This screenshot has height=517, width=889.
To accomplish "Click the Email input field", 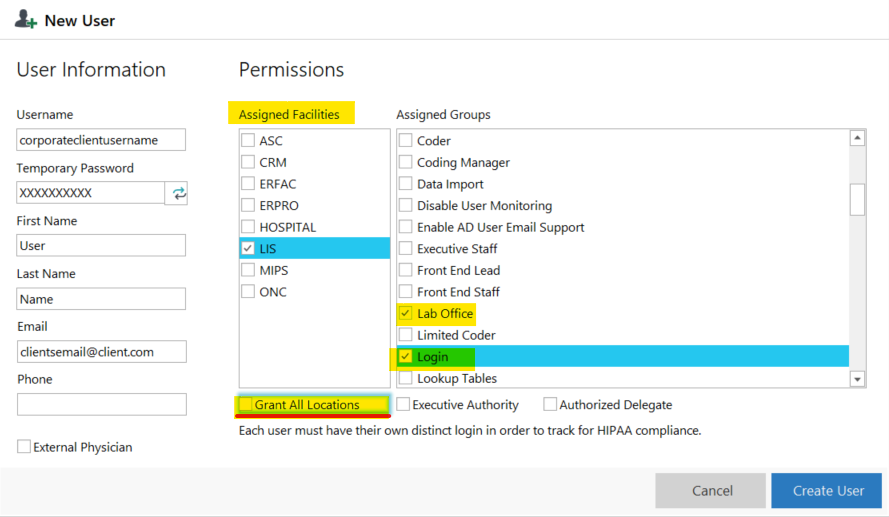I will tap(101, 351).
